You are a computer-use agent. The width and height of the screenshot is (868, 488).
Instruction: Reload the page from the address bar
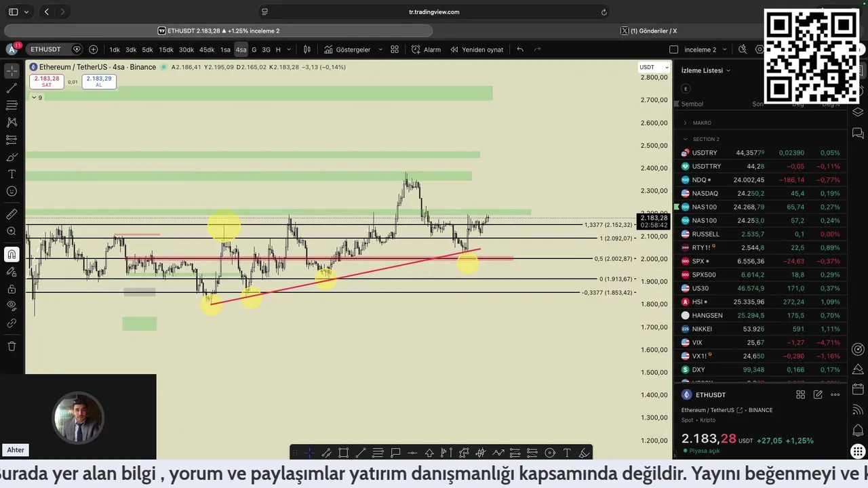[604, 12]
